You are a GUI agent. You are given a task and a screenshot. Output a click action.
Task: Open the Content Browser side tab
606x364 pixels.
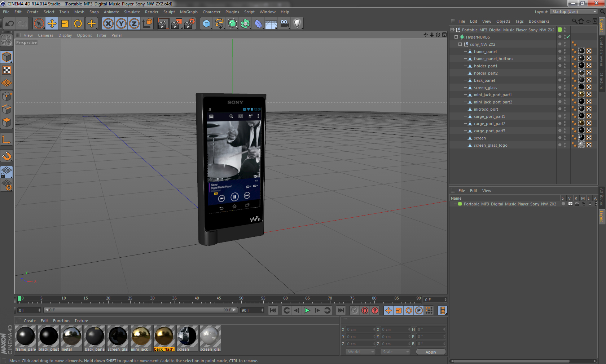point(602,51)
